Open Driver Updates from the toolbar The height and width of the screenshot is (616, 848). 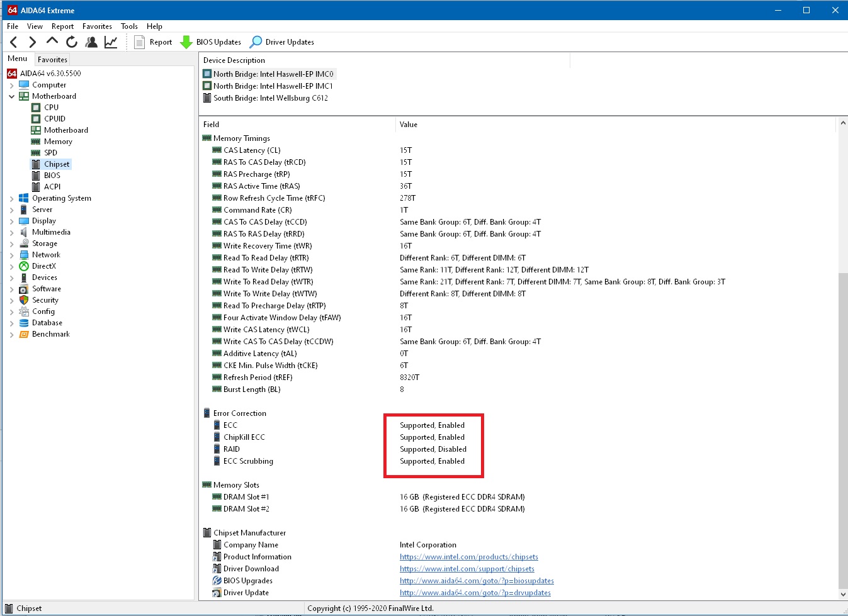point(281,42)
